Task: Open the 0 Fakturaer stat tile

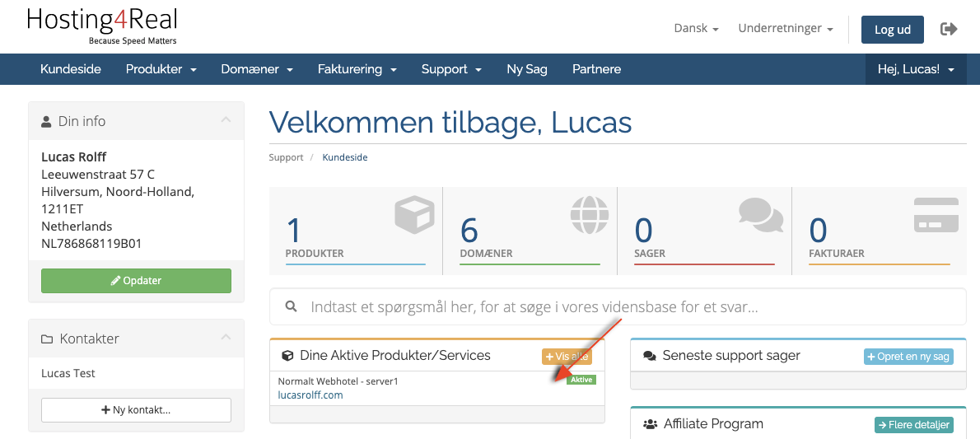Action: tap(880, 231)
